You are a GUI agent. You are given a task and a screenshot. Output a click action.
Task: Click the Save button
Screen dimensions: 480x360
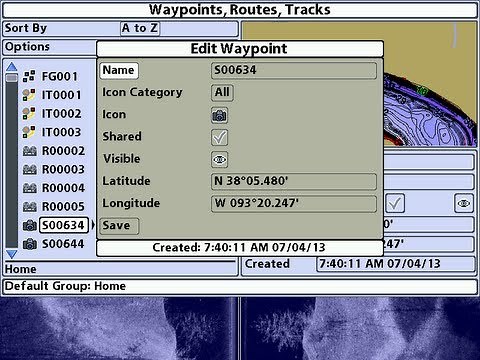119,226
